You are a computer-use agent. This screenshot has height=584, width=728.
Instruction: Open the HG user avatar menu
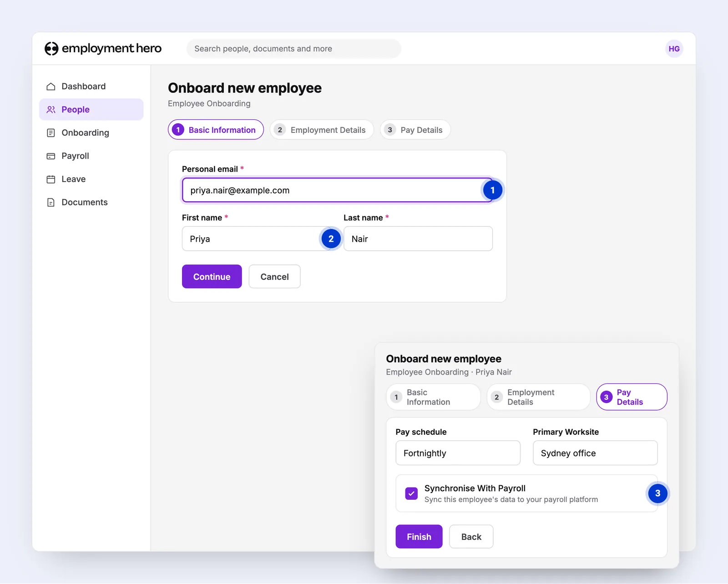coord(674,49)
